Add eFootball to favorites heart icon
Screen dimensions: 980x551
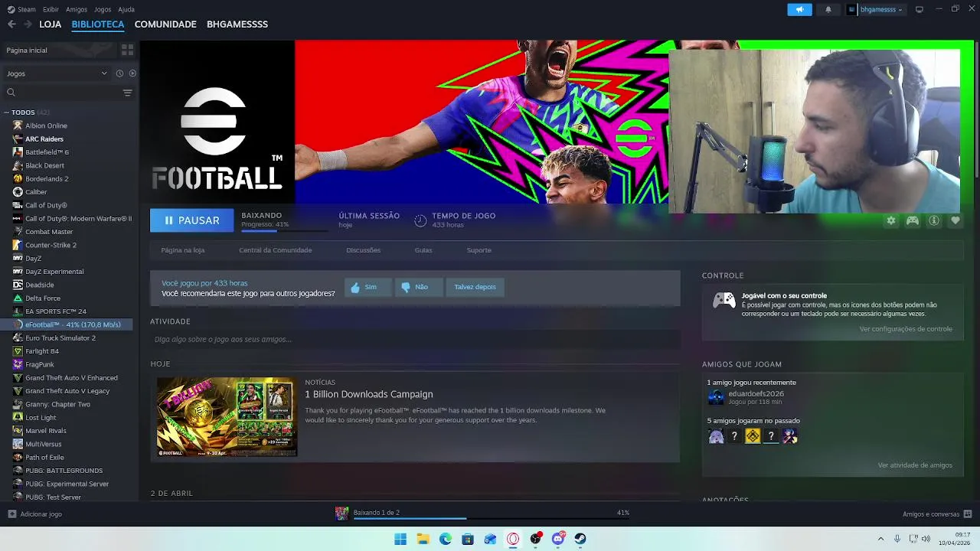955,220
